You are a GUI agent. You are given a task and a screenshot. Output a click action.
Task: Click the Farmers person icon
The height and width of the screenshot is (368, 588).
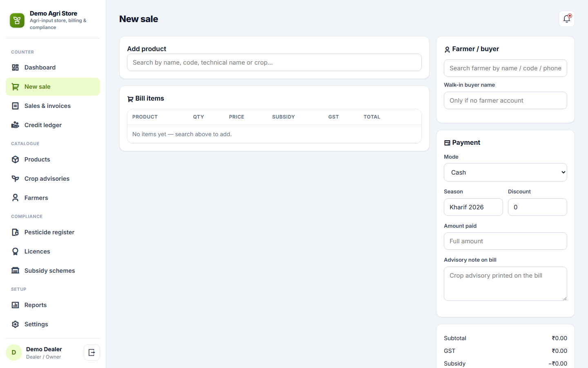tap(15, 198)
